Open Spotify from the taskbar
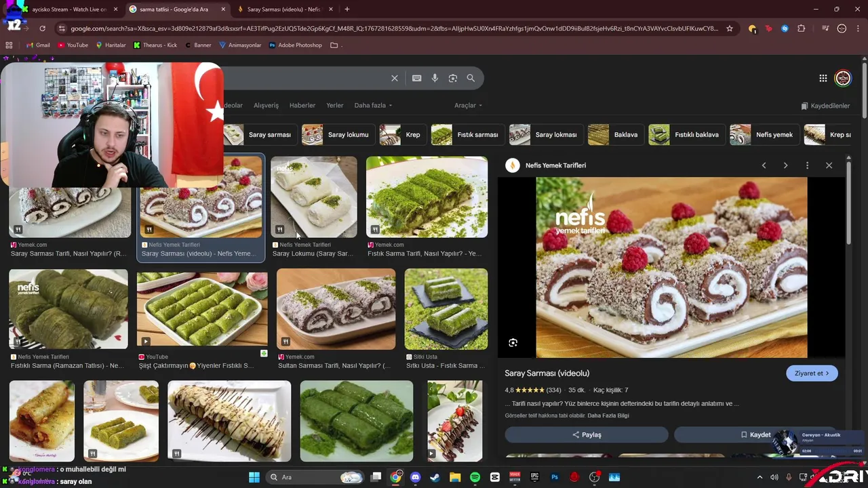 tap(475, 477)
